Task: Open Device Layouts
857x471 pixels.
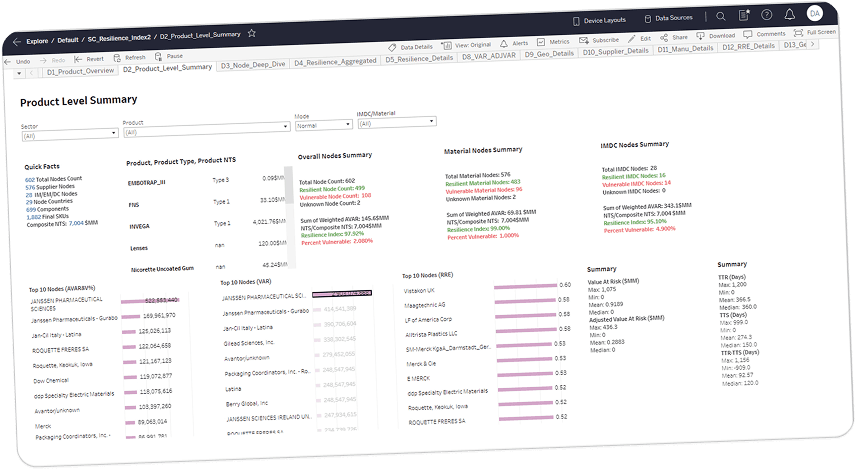Action: point(599,21)
